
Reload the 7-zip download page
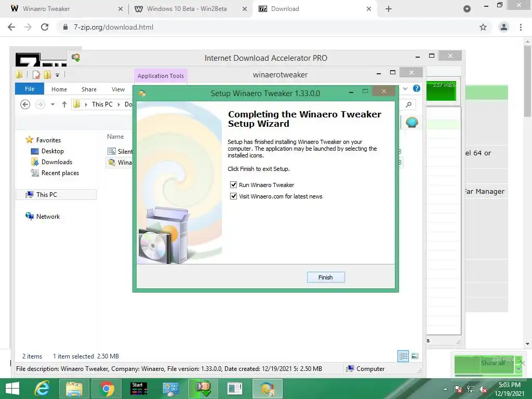(45, 27)
